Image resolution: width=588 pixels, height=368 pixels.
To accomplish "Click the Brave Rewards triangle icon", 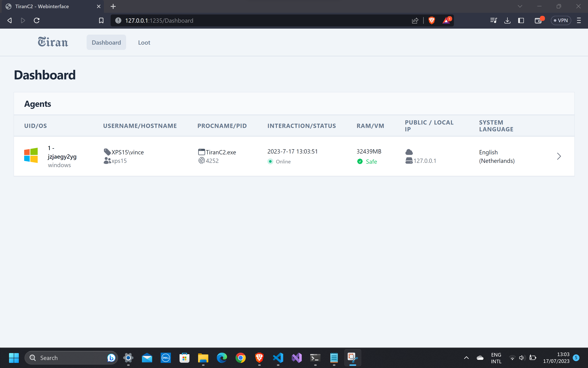I will (446, 20).
